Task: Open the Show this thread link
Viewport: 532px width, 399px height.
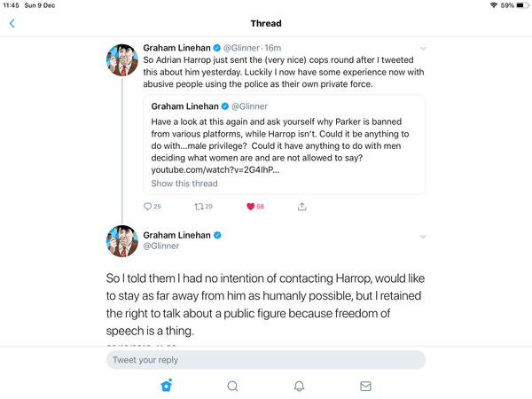Action: pyautogui.click(x=184, y=184)
